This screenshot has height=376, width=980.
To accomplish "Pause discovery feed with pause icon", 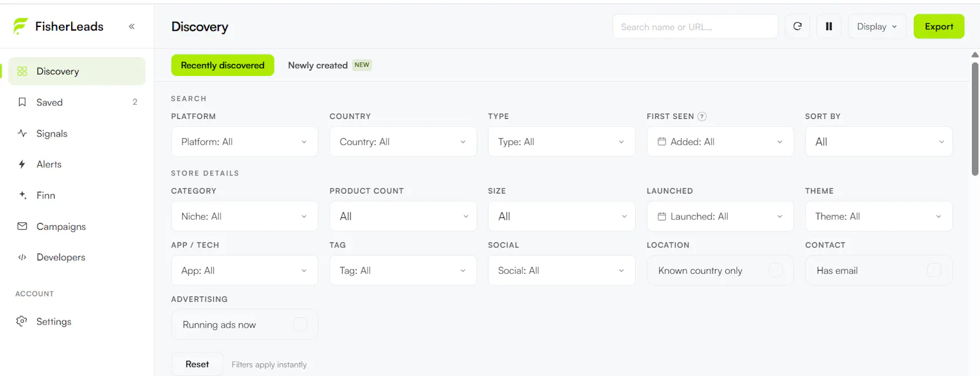I will [x=829, y=26].
